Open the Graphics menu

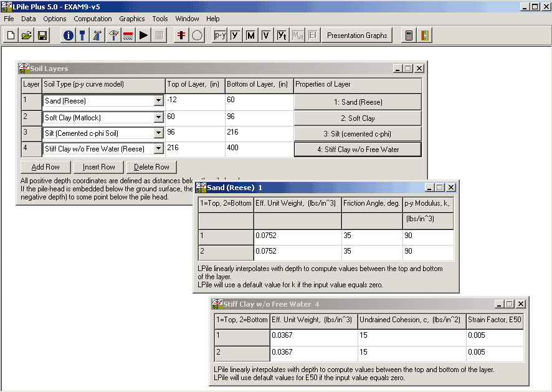point(131,19)
